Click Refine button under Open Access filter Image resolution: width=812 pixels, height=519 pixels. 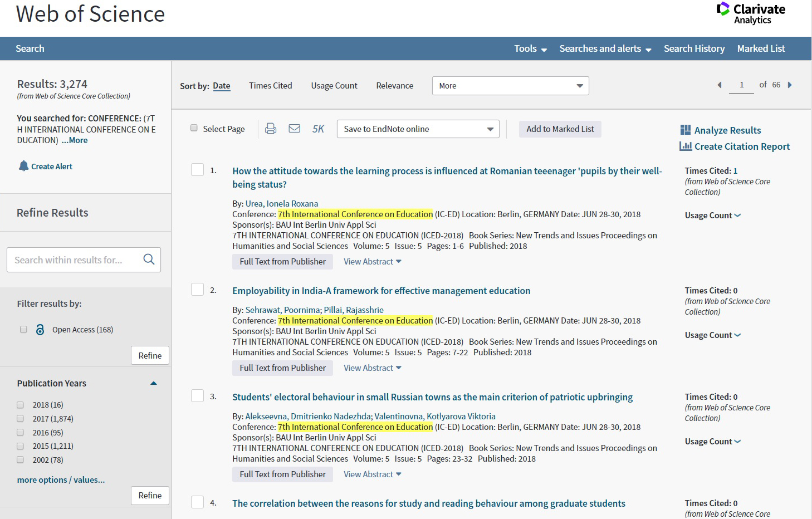tap(150, 355)
